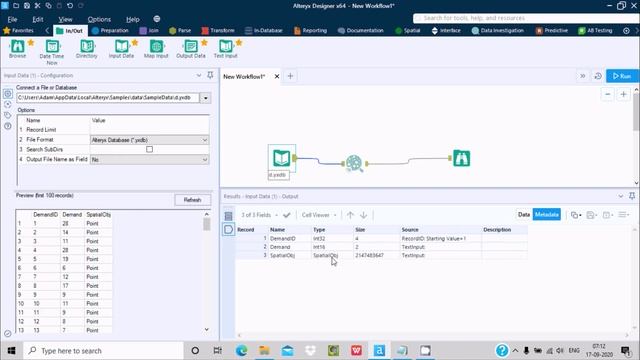Zoom in canvas with plus button
This screenshot has height=360, width=640.
(x=623, y=95)
